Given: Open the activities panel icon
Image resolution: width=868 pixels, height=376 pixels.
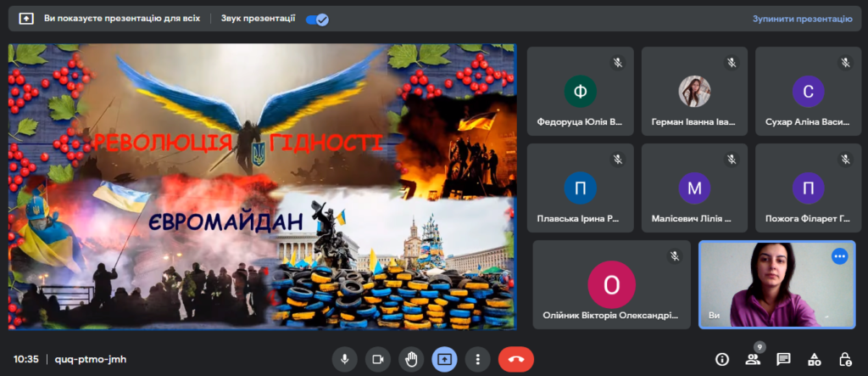Looking at the screenshot, I should pos(814,359).
